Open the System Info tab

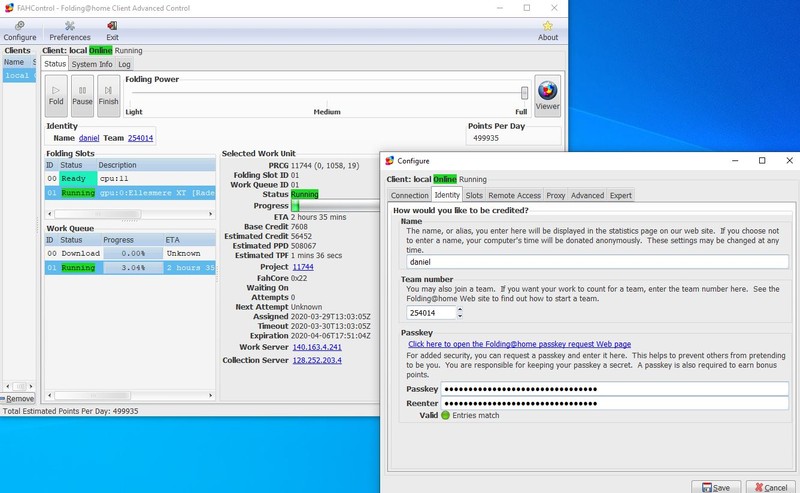click(x=92, y=64)
